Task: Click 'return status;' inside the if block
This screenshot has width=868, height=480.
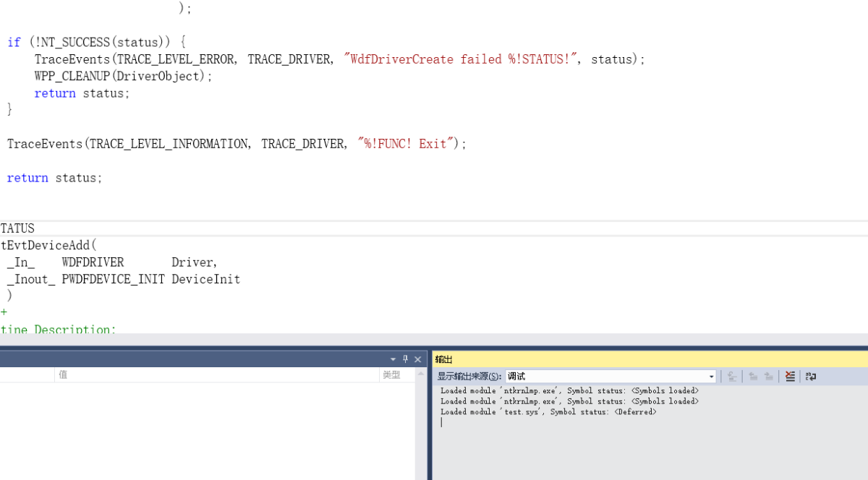Action: [x=82, y=93]
